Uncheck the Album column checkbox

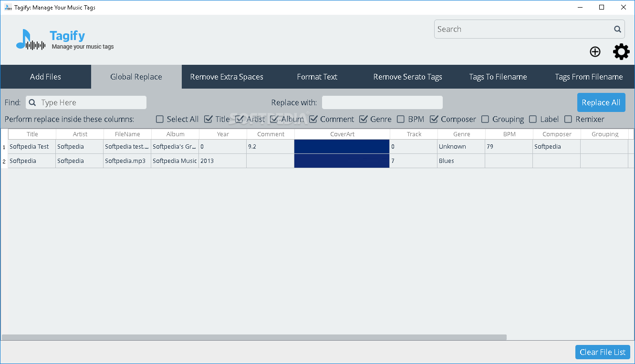pos(274,119)
